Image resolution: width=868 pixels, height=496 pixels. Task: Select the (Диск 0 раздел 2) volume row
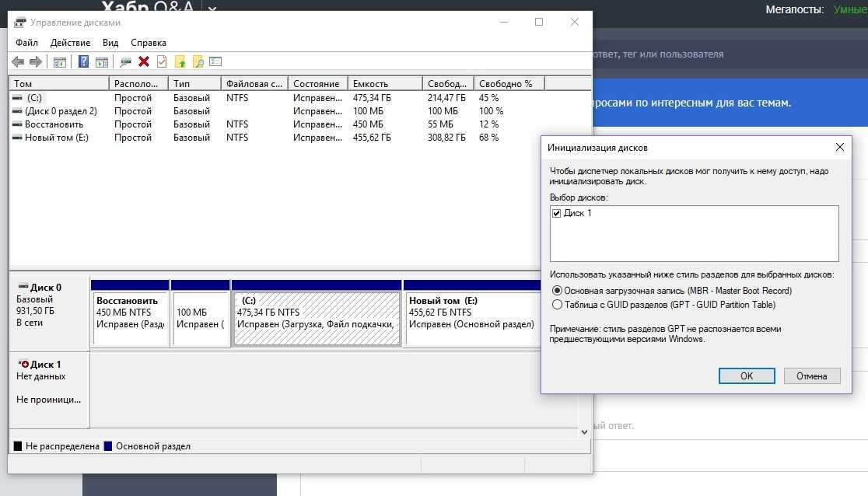click(277, 110)
